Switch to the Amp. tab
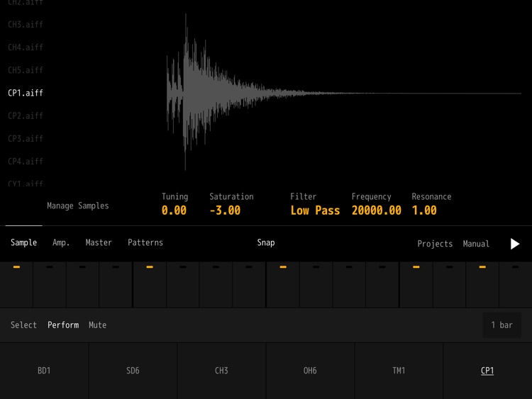The width and height of the screenshot is (532, 399). pos(61,242)
